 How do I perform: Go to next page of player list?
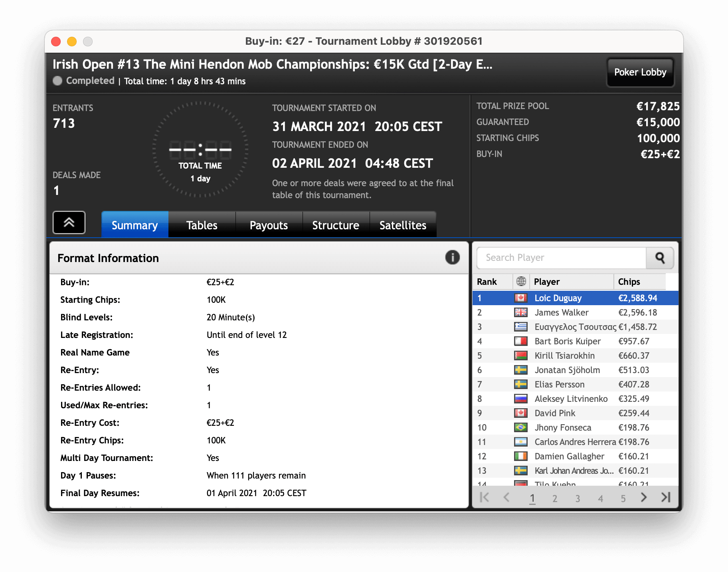(x=643, y=497)
